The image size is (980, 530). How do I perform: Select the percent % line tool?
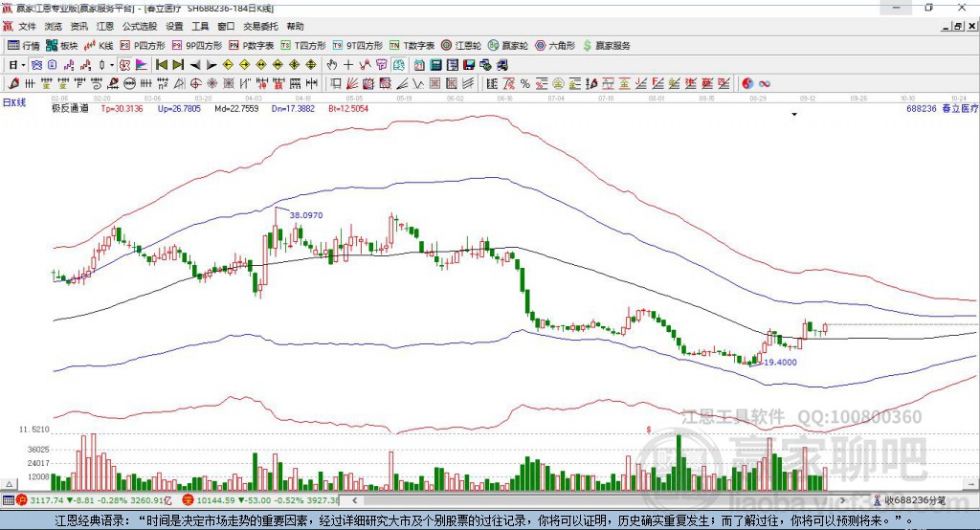[x=525, y=84]
